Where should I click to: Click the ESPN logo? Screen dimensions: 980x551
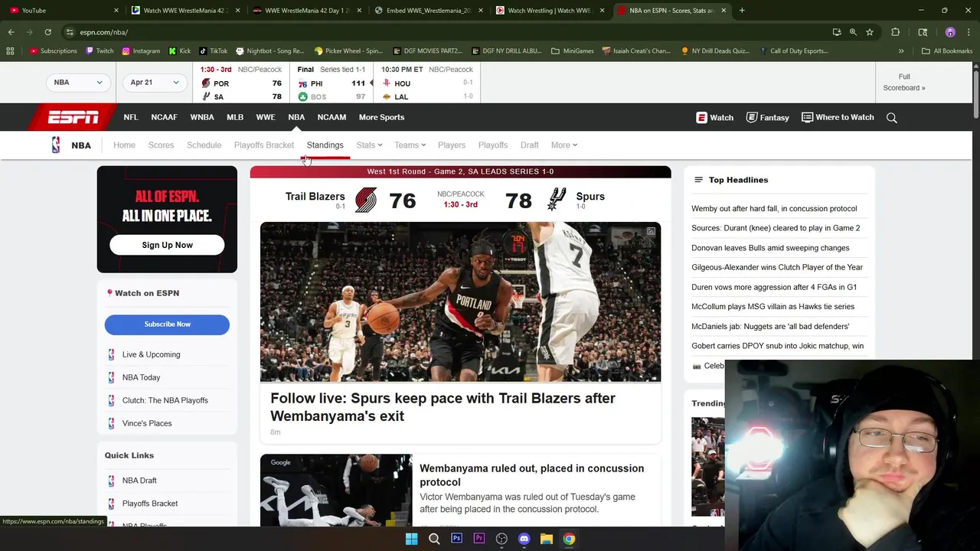pos(73,117)
